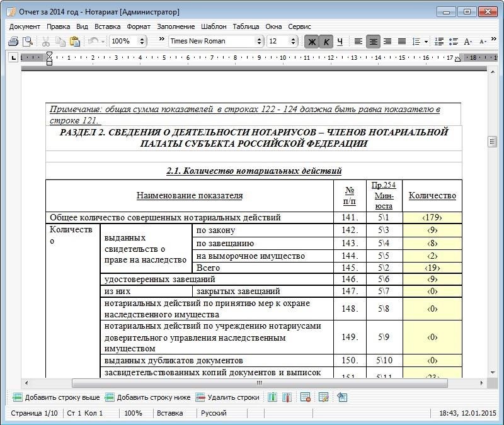504x425 pixels.
Task: Click the heading 2.1. Количество нотариальных действий
Action: 254,171
